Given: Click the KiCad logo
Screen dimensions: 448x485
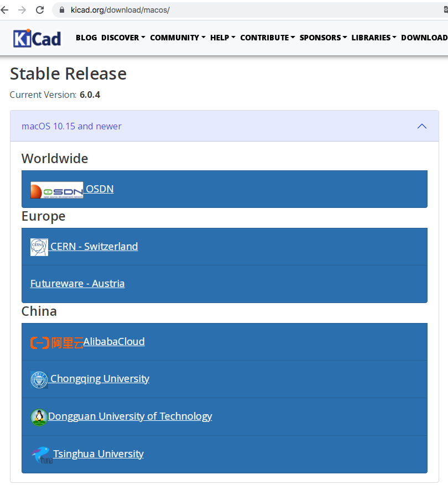Looking at the screenshot, I should tap(37, 38).
